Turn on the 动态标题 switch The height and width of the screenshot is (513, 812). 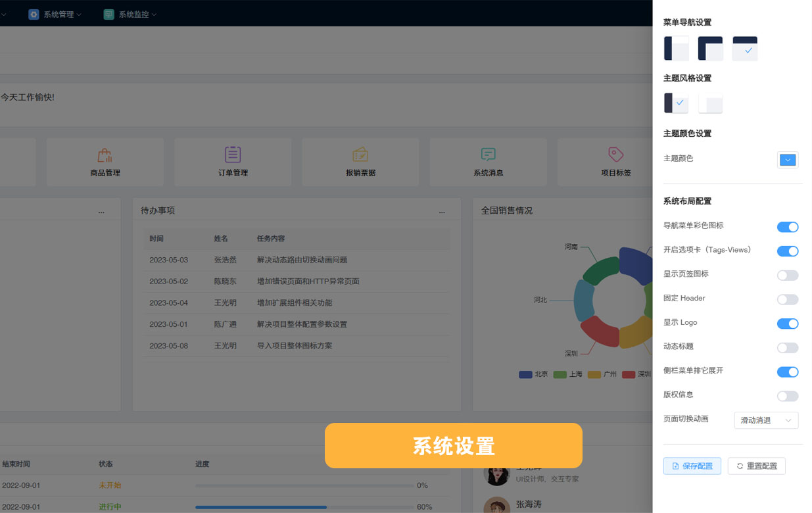click(x=788, y=348)
